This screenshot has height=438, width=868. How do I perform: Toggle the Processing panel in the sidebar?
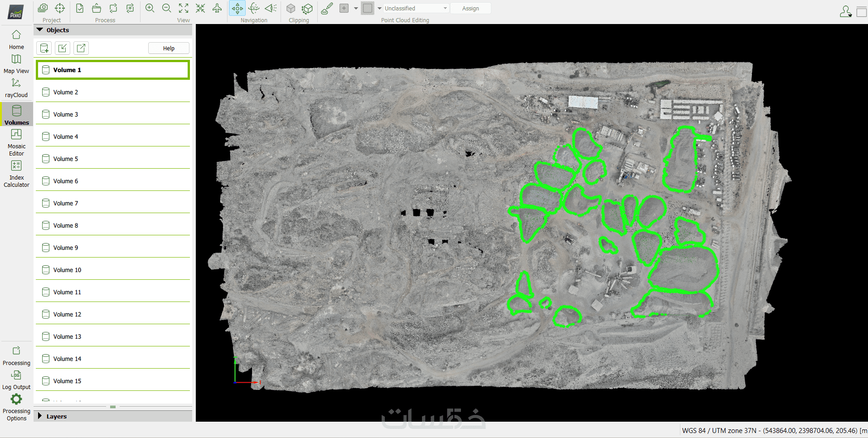click(x=16, y=356)
